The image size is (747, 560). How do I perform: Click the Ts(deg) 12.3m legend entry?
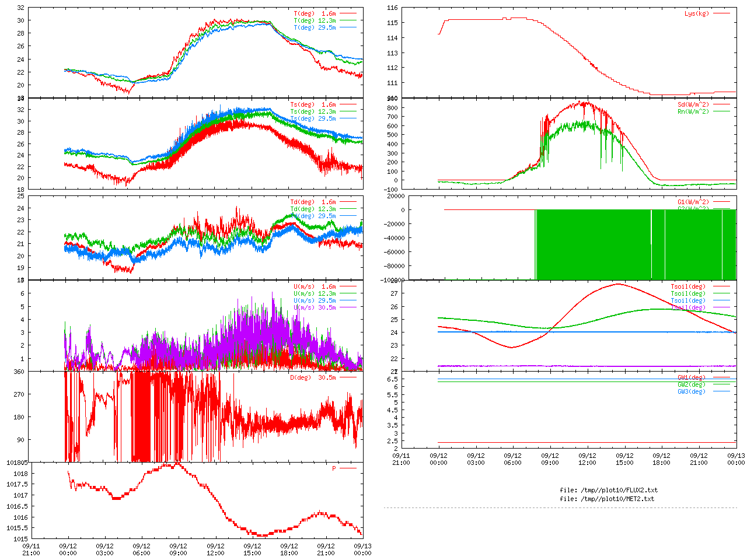click(x=313, y=111)
